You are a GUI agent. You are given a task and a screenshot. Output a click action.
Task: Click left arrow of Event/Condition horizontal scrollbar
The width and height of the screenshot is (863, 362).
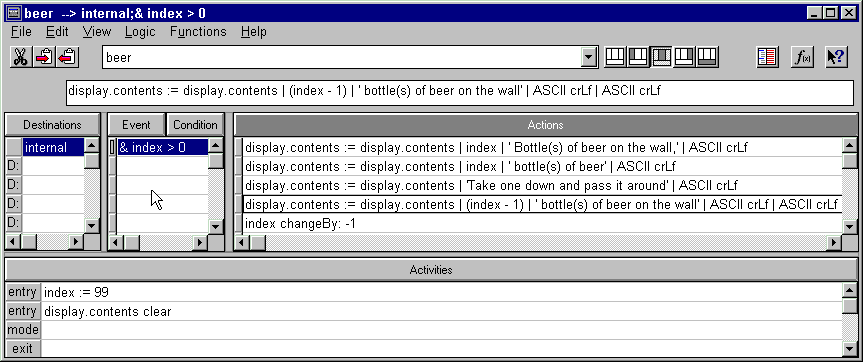coord(116,242)
